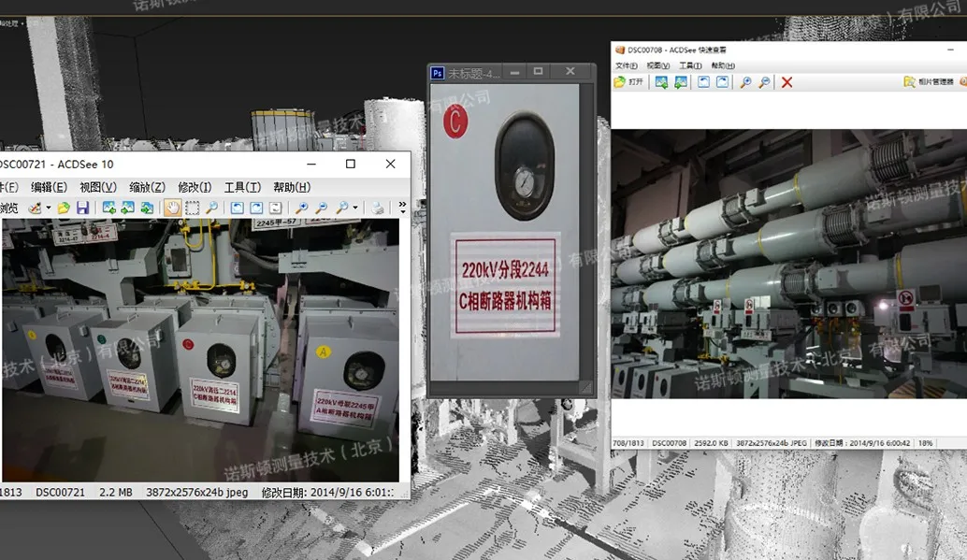Screen dimensions: 967x560
Task: Click the 3872x2576x24b jpeg status entry
Action: pos(196,492)
